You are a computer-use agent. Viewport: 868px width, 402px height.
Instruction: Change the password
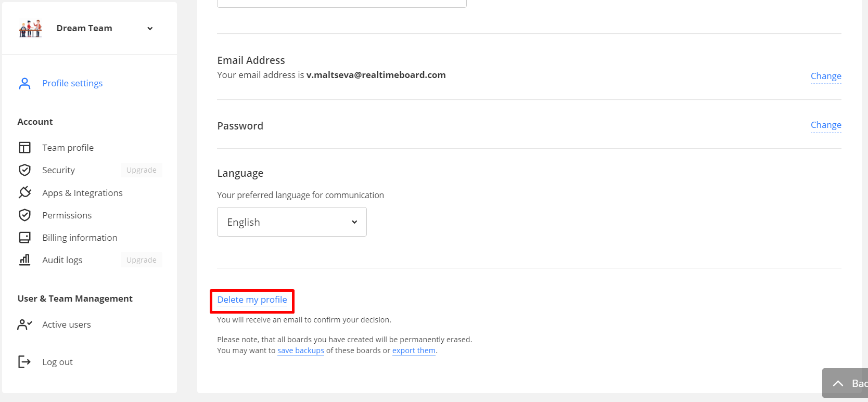pyautogui.click(x=825, y=125)
